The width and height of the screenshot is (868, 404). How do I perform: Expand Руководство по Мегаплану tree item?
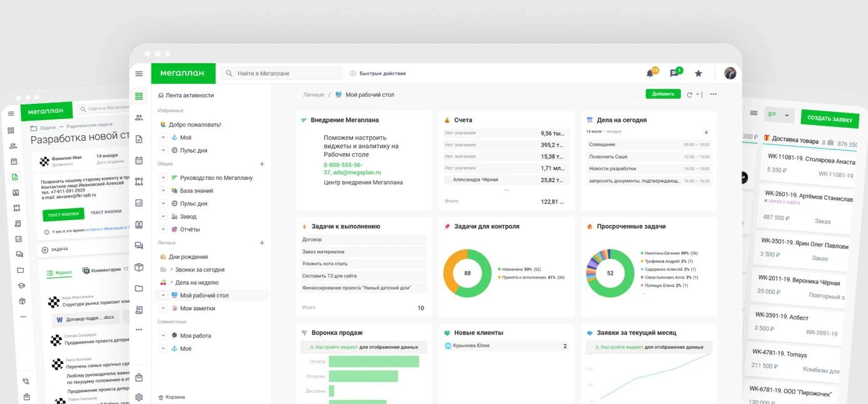point(163,178)
